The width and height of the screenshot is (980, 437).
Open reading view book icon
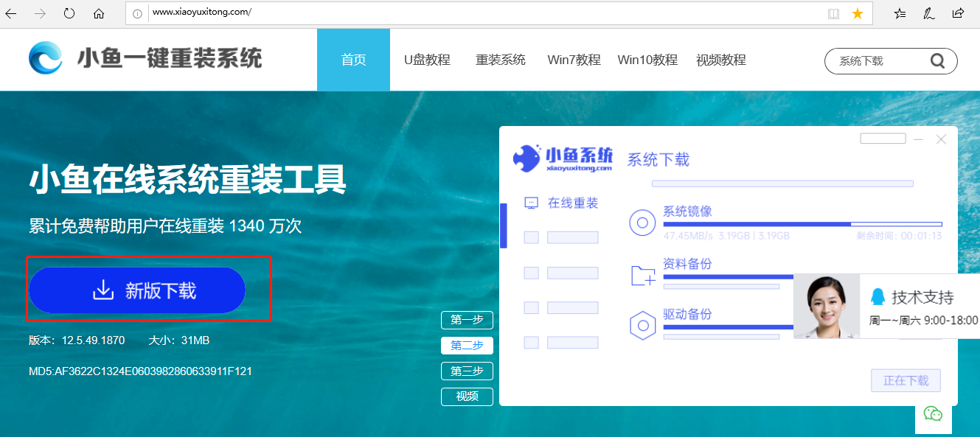pyautogui.click(x=833, y=13)
